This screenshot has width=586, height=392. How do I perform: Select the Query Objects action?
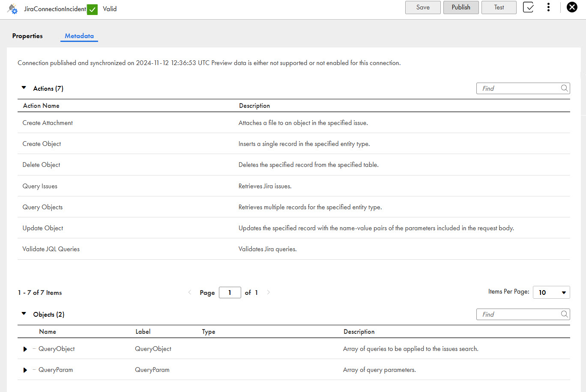coord(42,207)
